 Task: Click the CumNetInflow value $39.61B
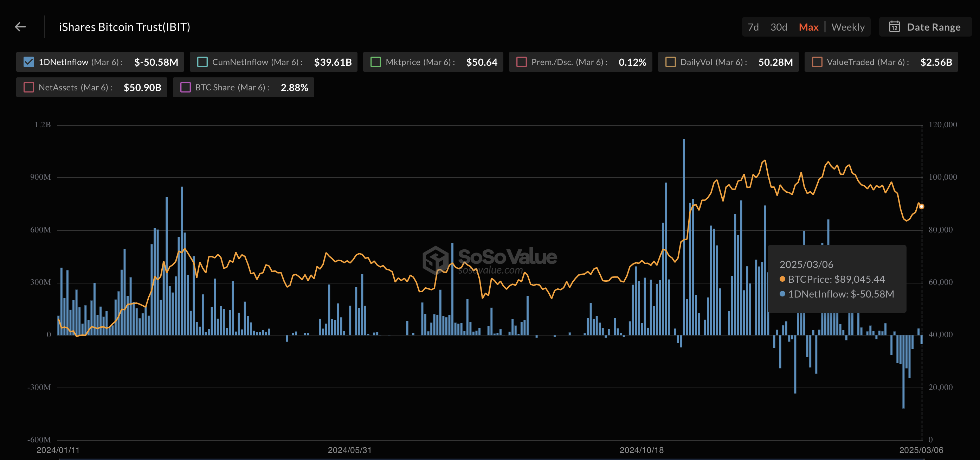click(333, 62)
